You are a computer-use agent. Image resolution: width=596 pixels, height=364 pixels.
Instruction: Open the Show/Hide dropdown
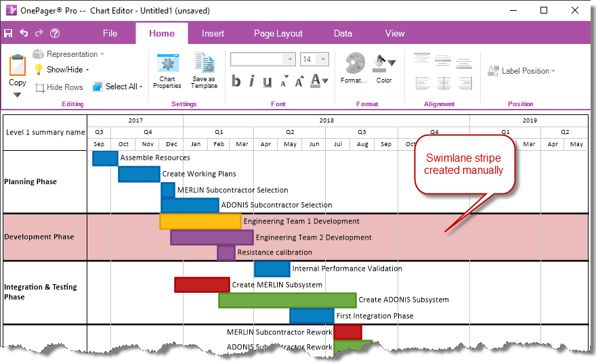pyautogui.click(x=62, y=70)
